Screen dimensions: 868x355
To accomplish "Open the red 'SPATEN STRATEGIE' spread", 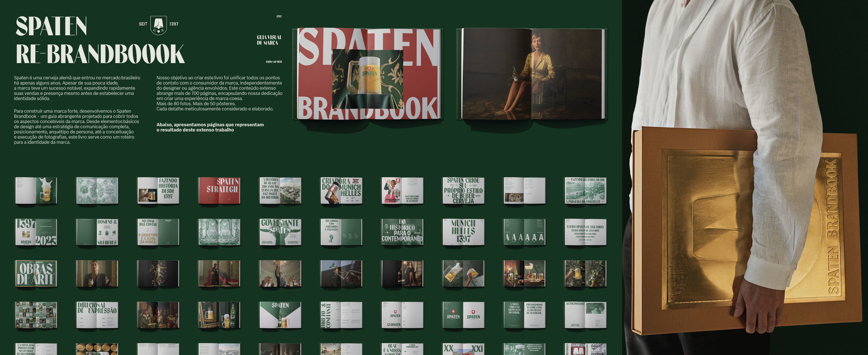I will (x=219, y=191).
